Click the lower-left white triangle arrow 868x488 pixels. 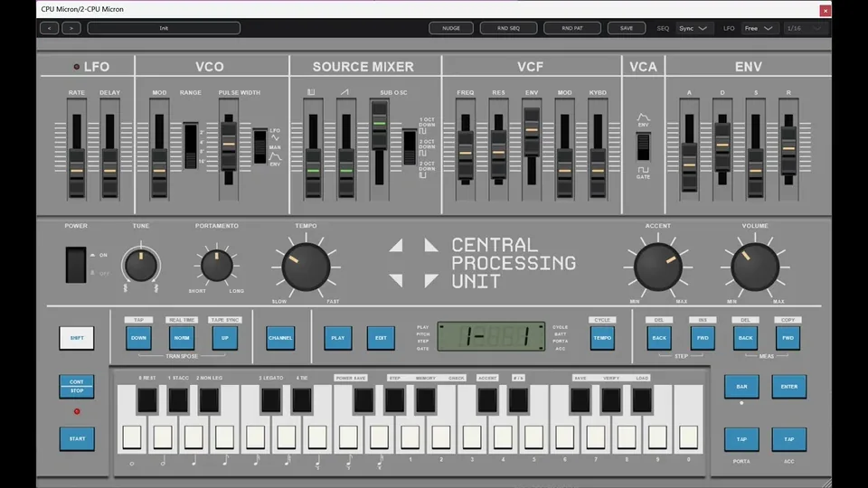[x=397, y=280]
